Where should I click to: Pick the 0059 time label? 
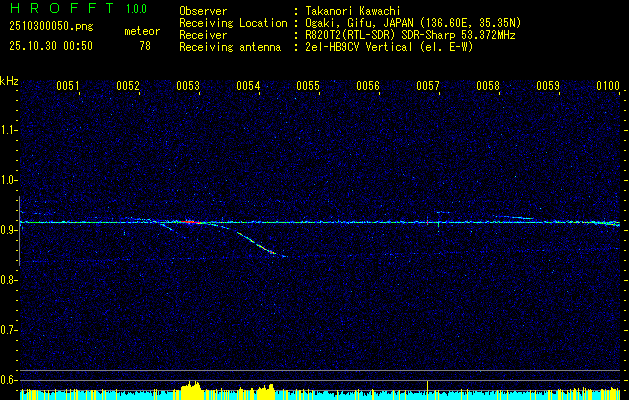pyautogui.click(x=548, y=87)
